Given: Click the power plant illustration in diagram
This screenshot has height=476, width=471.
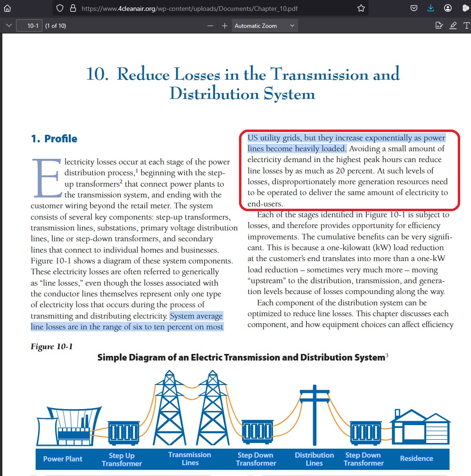Looking at the screenshot, I should (x=69, y=426).
